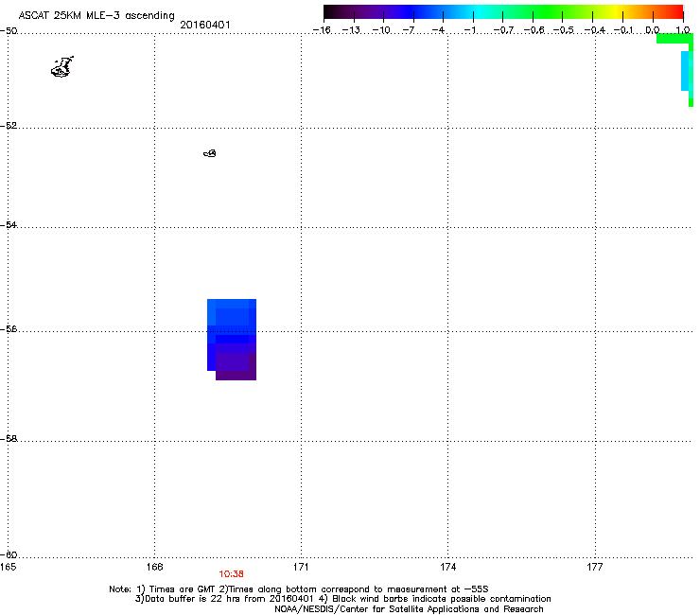The width and height of the screenshot is (700, 615).
Task: Click the title ASCAT 25KM MLE-3 ascending
Action: 96,16
